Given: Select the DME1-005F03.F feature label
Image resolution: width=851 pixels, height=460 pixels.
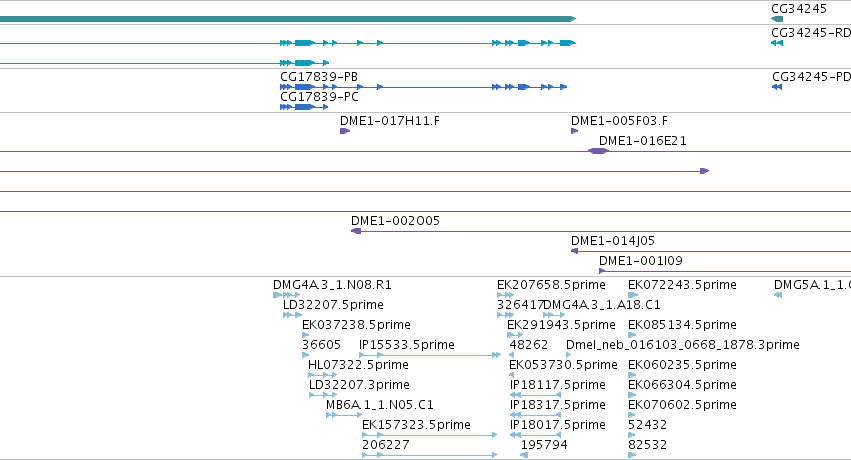Looking at the screenshot, I should pos(619,120).
